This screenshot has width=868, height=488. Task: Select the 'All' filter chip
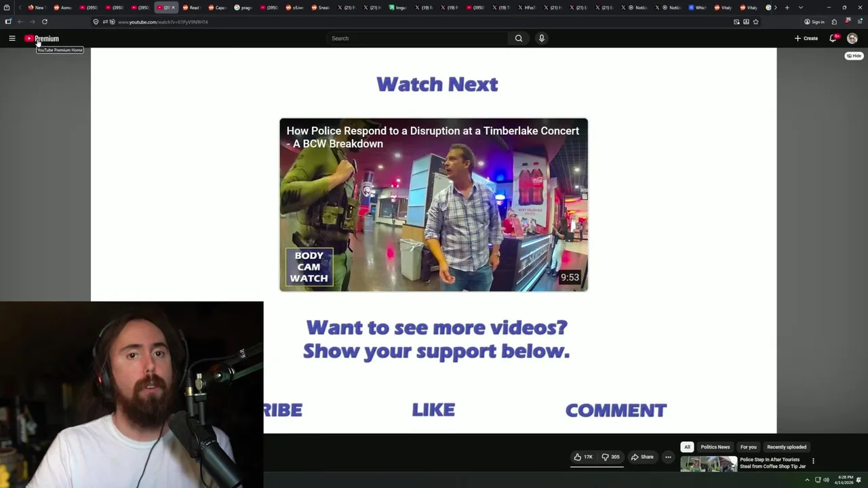(687, 447)
